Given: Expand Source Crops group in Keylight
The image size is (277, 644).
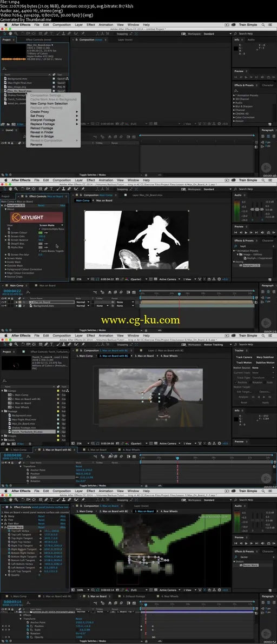Looking at the screenshot, I should coord(6,277).
